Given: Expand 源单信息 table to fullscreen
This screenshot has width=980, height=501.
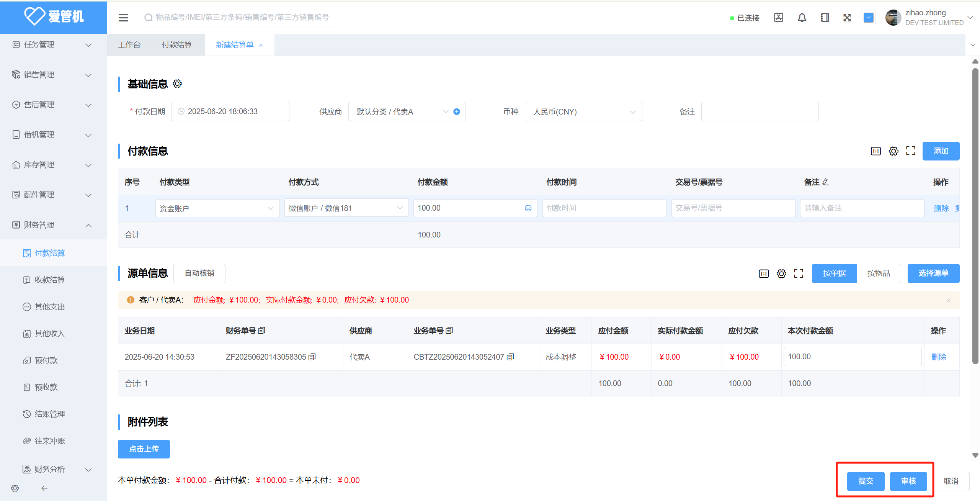Looking at the screenshot, I should 799,273.
